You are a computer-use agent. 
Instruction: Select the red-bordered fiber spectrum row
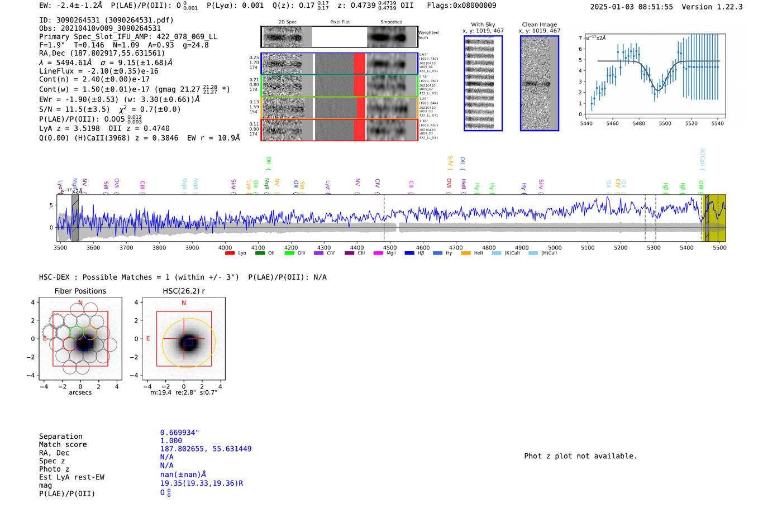340,130
